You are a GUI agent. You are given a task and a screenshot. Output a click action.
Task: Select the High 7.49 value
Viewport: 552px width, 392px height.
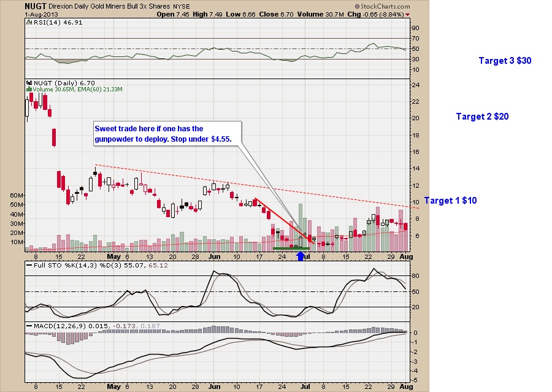[x=207, y=15]
